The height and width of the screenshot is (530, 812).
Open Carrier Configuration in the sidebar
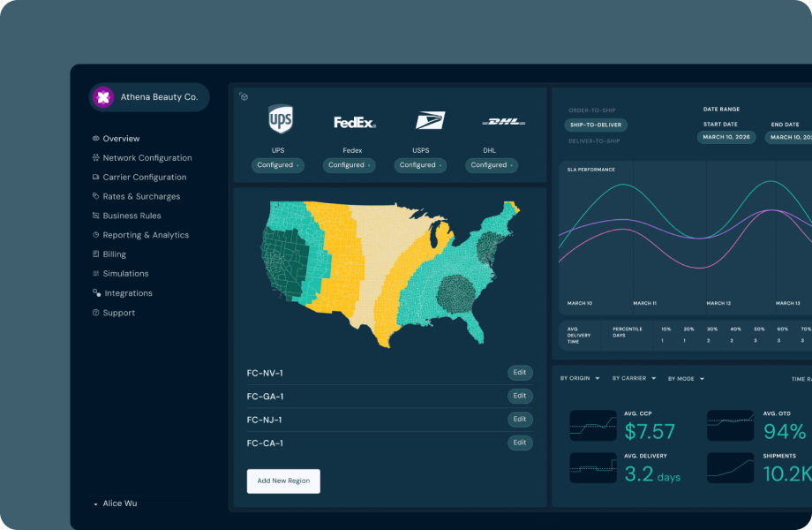[x=145, y=177]
